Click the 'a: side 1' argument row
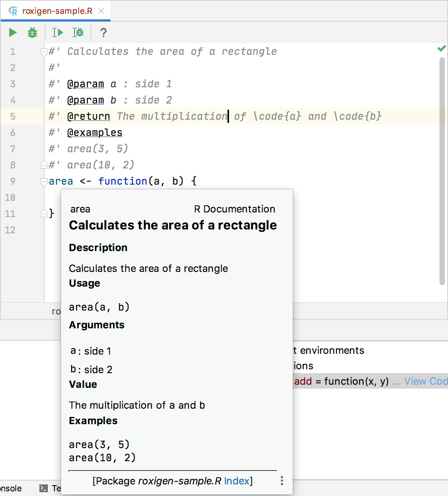Screen dimensions: 448x496 (91, 351)
